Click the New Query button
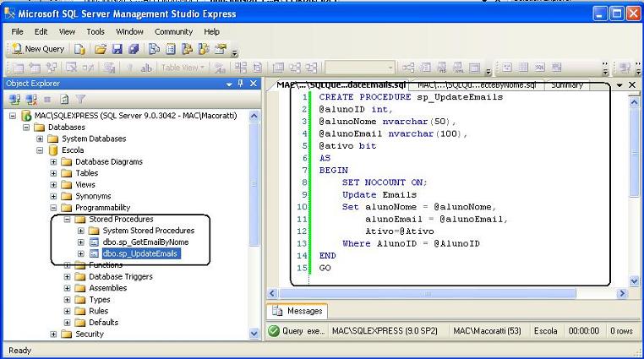 [38, 49]
